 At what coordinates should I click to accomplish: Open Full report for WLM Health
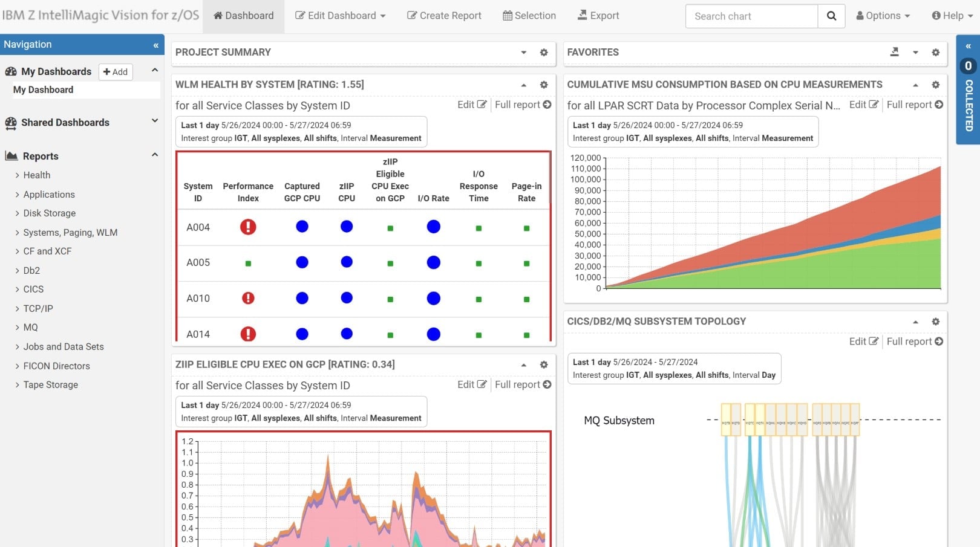point(523,105)
